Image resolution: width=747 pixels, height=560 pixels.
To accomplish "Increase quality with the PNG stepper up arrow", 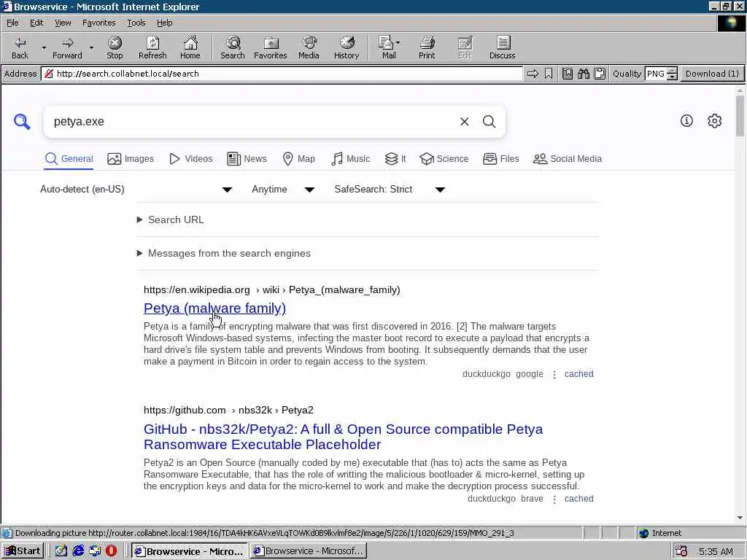I will coord(672,71).
